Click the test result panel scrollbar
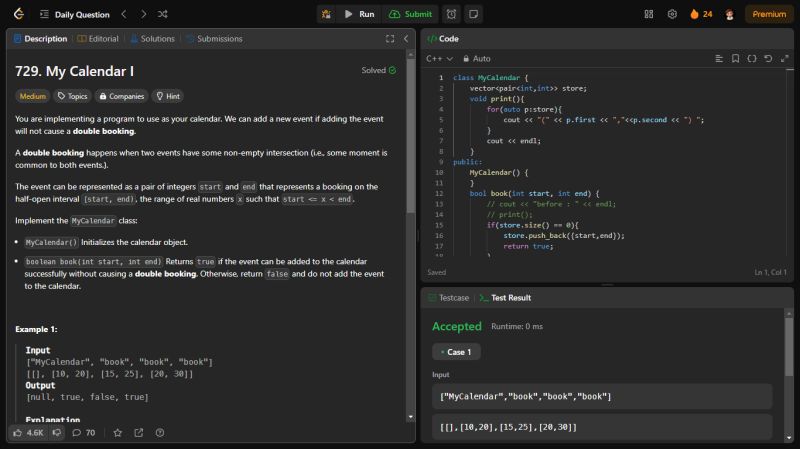 [x=789, y=347]
